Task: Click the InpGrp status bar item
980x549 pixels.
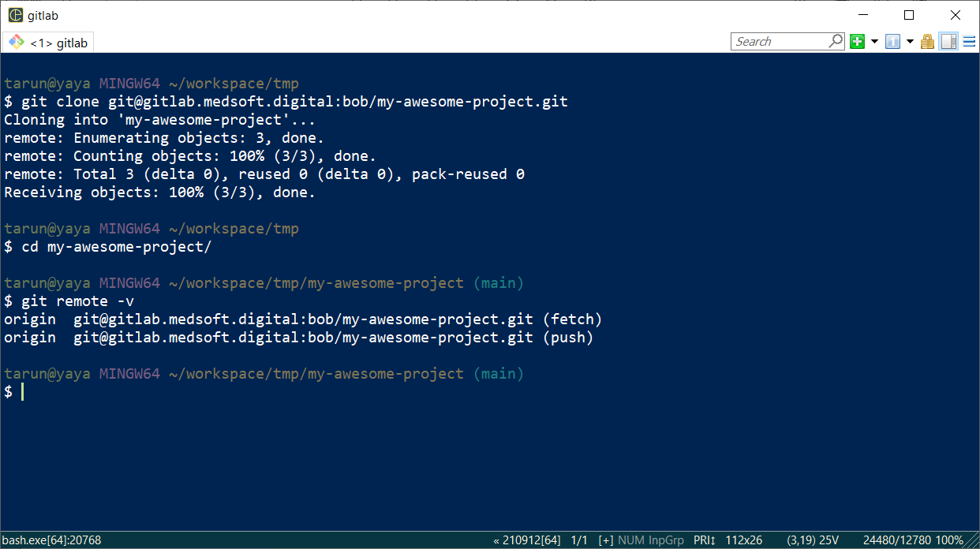Action: tap(666, 540)
